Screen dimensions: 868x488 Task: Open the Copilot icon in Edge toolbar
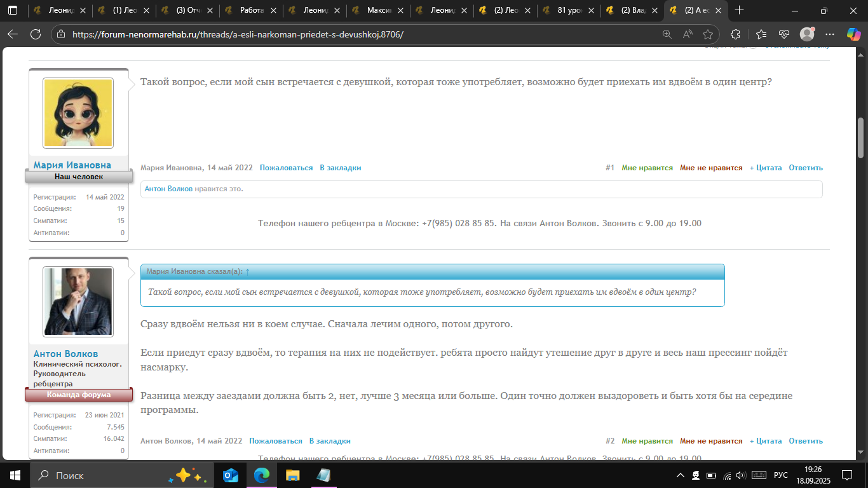(x=853, y=34)
